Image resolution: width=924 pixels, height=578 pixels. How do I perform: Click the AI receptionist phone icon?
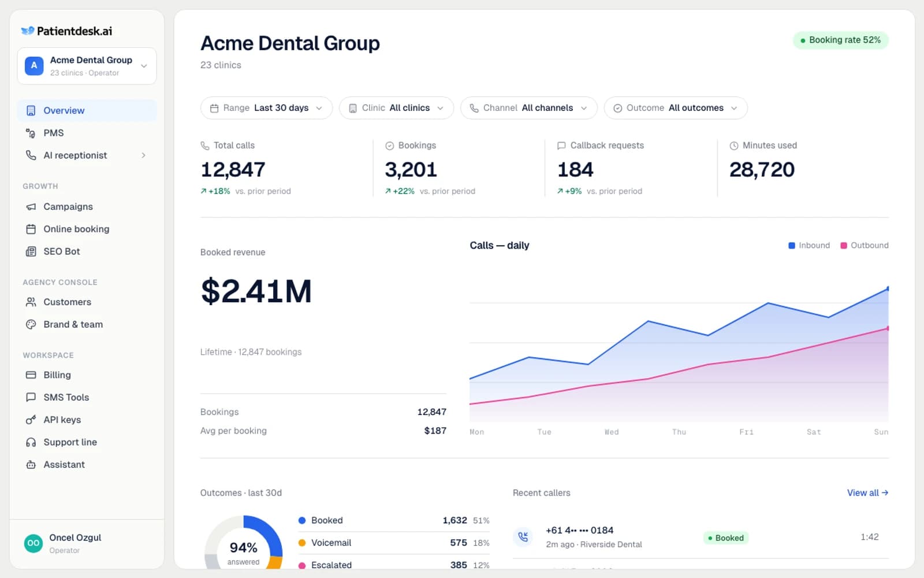31,155
